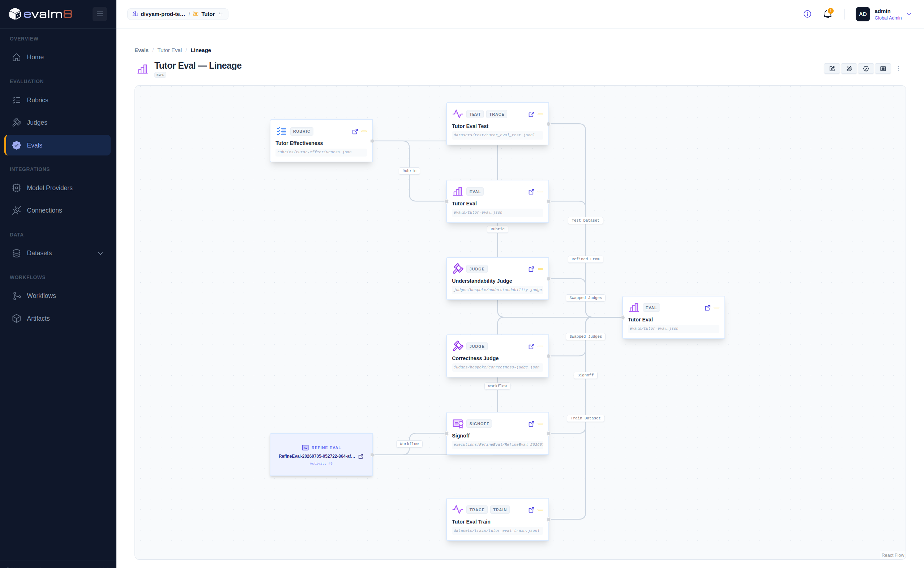Expand the admin user menu chevron
The width and height of the screenshot is (924, 568).
pyautogui.click(x=909, y=14)
